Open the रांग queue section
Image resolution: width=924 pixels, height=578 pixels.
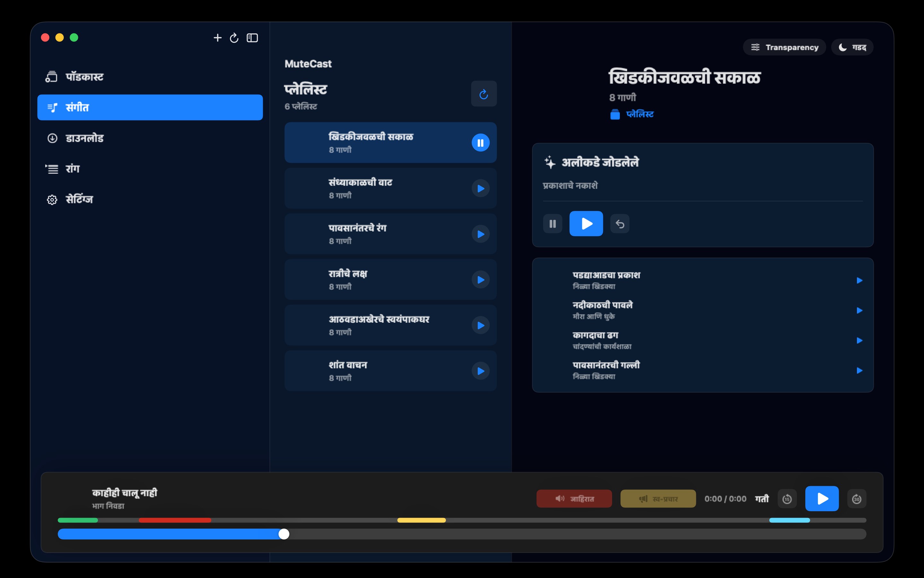pos(150,169)
